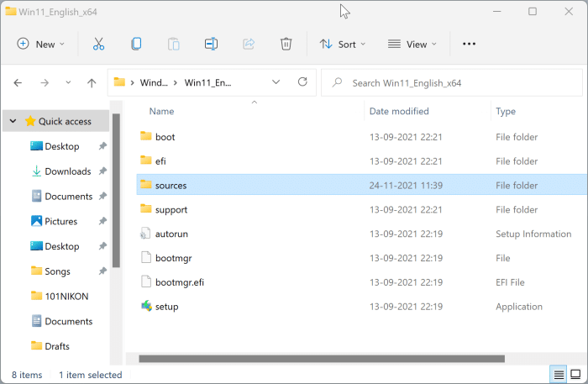Go up one folder level arrow
This screenshot has height=384, width=588.
[92, 82]
